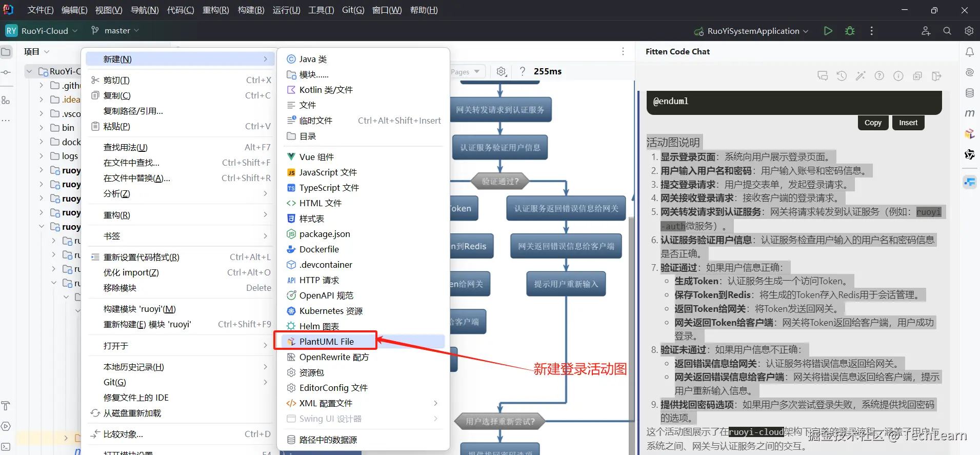This screenshot has width=980, height=455.
Task: Click the Fitten help question-mark icon
Action: (x=879, y=76)
